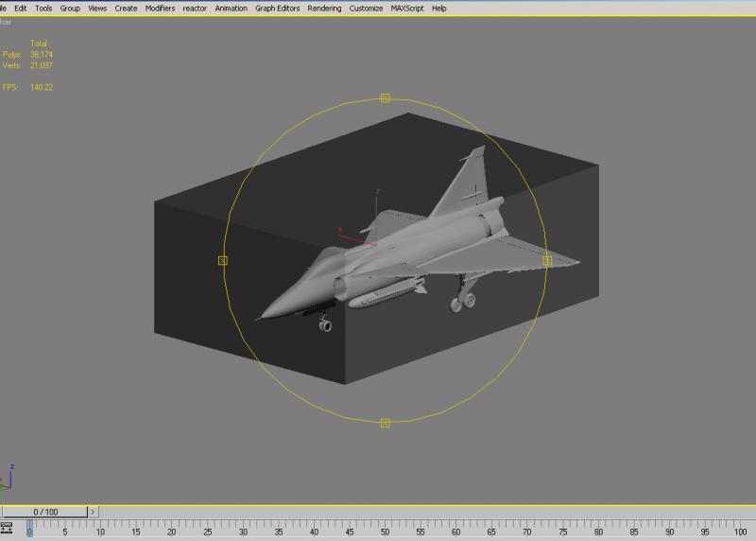
Task: Open the Modifiers menu
Action: point(160,9)
